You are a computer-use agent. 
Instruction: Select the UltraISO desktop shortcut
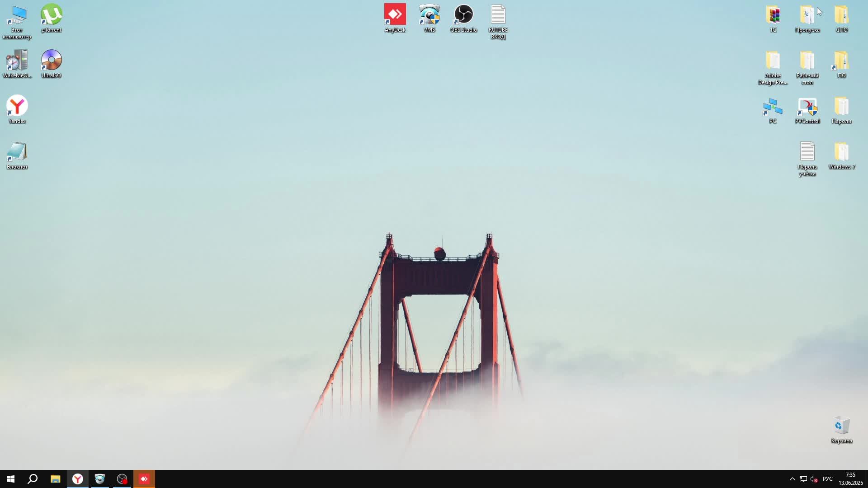[x=52, y=64]
